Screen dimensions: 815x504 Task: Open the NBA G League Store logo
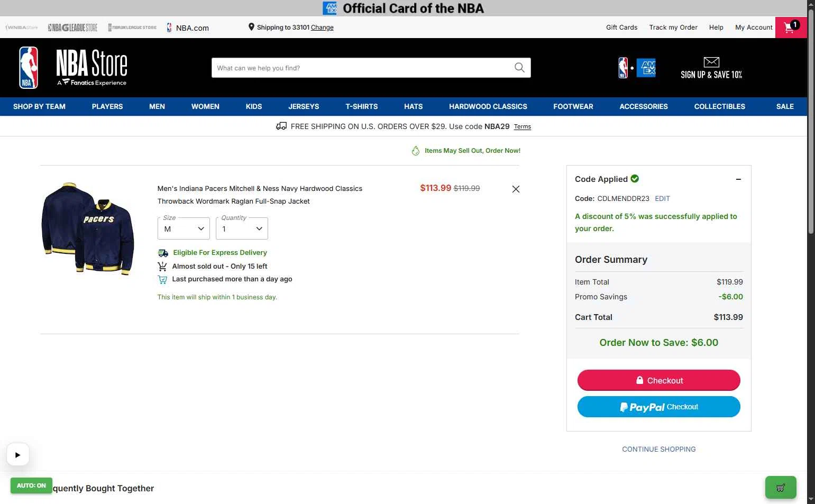click(x=72, y=28)
